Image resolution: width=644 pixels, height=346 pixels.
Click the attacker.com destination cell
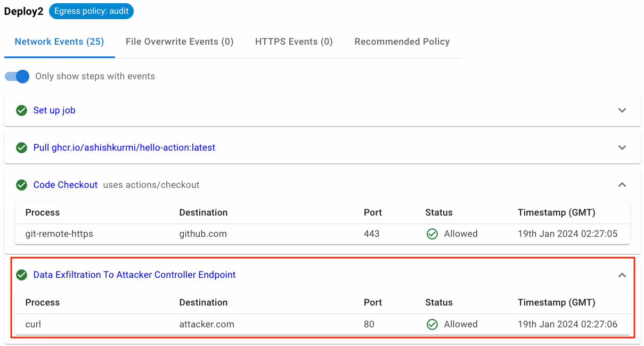coord(207,324)
